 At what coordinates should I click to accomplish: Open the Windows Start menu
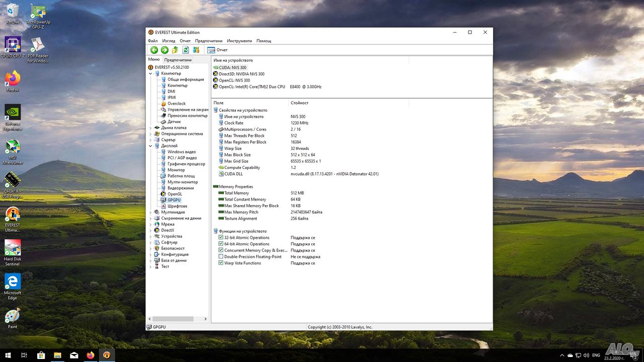click(x=7, y=355)
